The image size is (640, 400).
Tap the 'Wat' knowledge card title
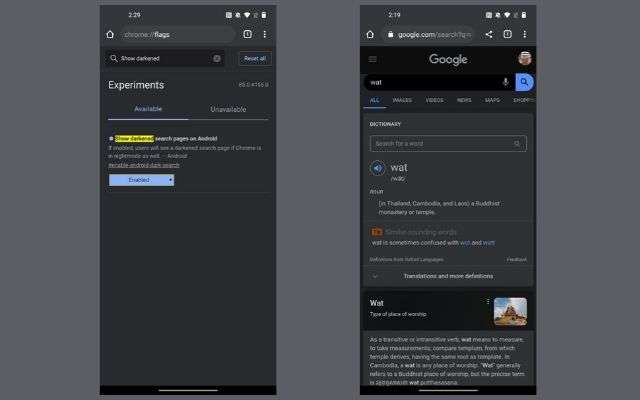(377, 303)
